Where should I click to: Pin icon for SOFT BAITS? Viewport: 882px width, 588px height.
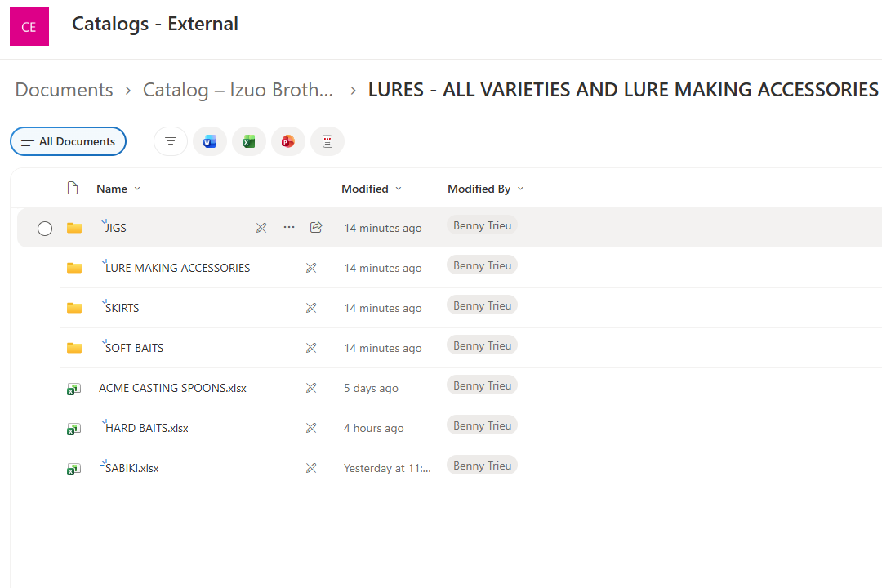(x=310, y=348)
